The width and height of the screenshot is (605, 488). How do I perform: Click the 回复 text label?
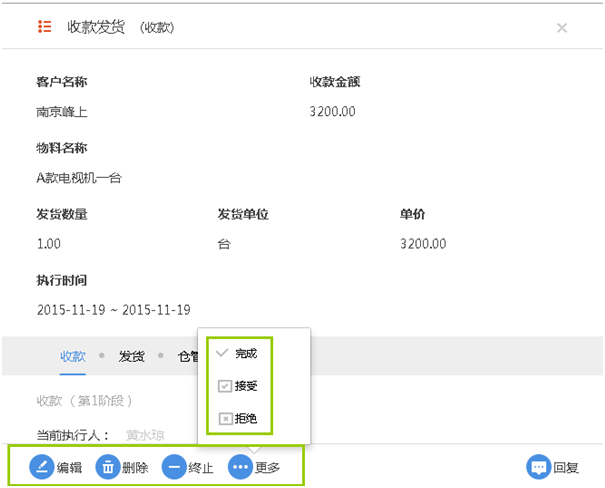point(566,468)
